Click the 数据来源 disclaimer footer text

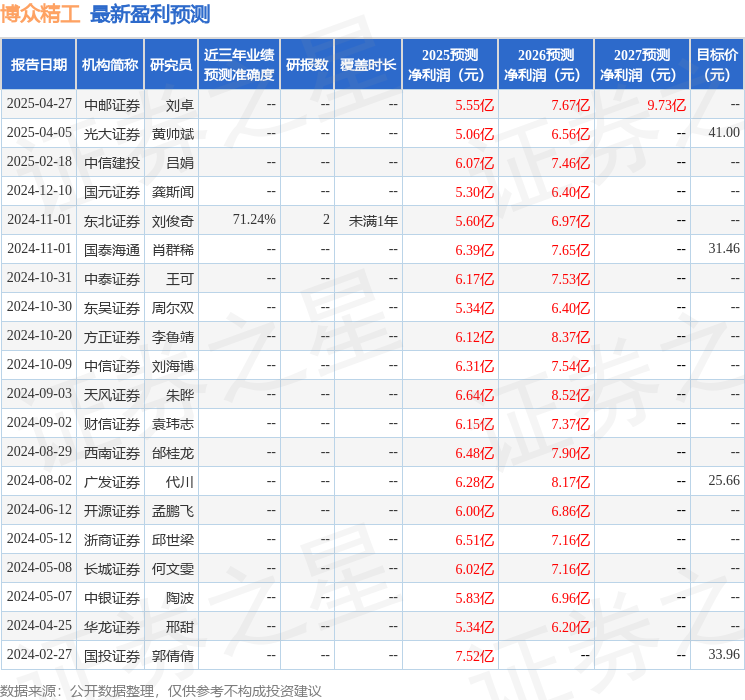[161, 690]
